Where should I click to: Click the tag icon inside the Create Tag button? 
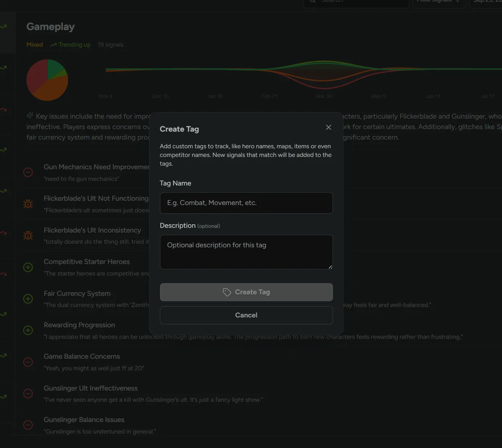pos(227,292)
